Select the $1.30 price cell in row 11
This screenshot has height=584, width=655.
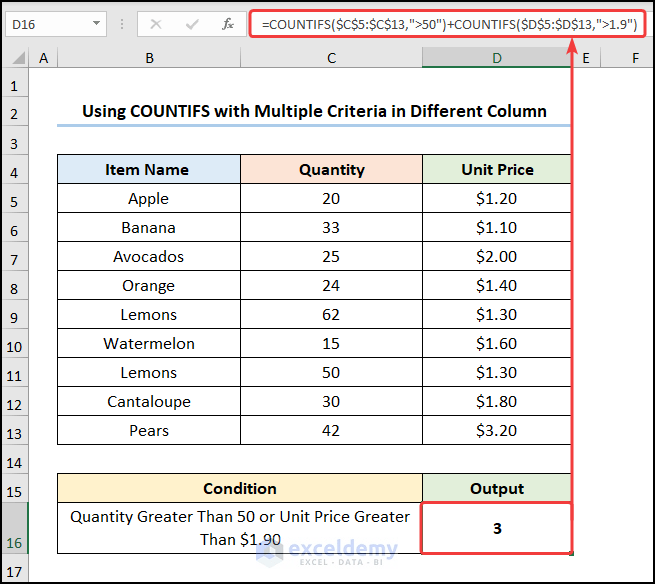tap(497, 372)
